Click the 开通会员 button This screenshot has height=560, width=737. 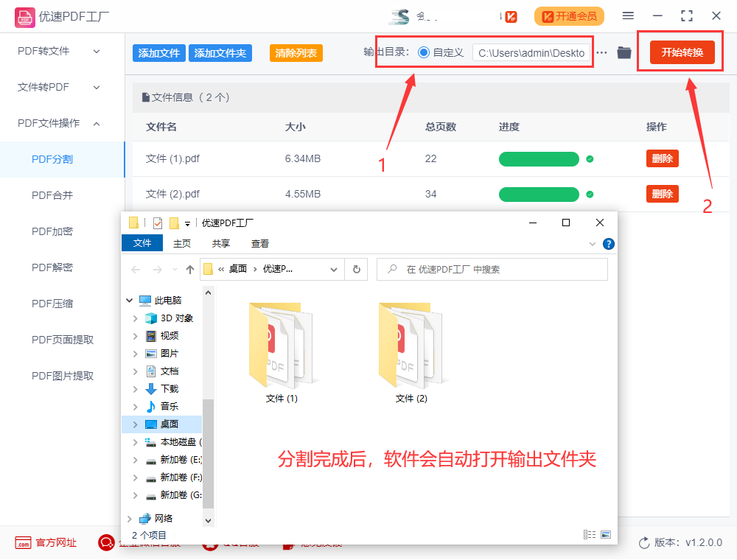(569, 16)
